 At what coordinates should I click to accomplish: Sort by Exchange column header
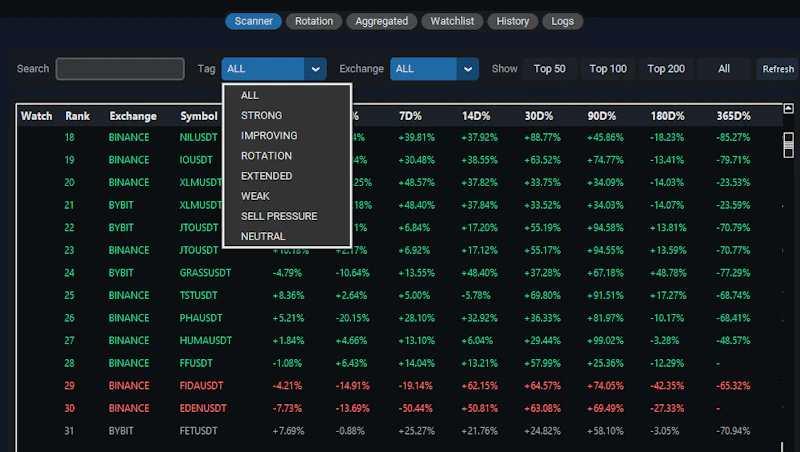[133, 116]
